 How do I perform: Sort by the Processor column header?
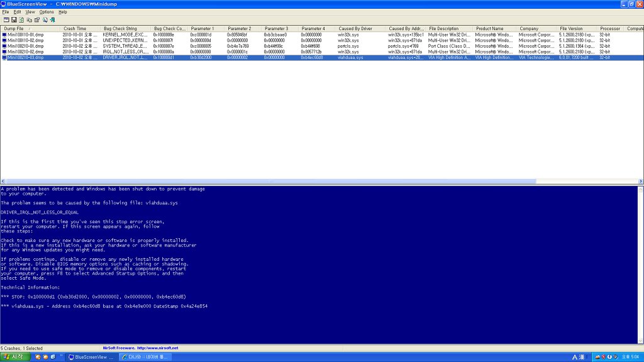click(610, 29)
